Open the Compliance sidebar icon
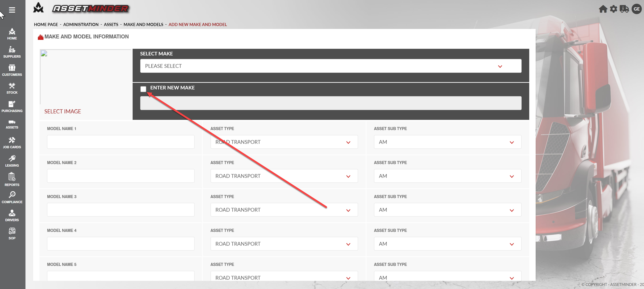 point(12,197)
